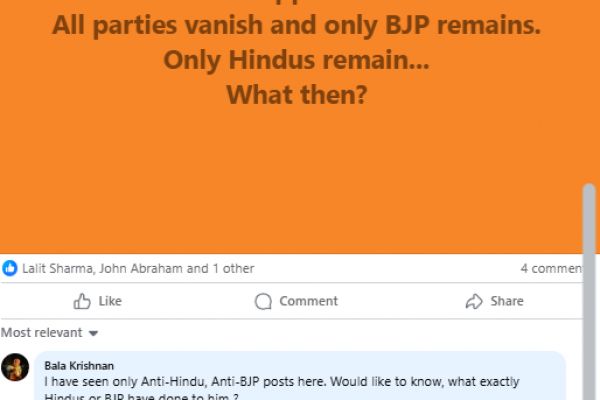Click the Comment button label
600x400 pixels.
[308, 301]
